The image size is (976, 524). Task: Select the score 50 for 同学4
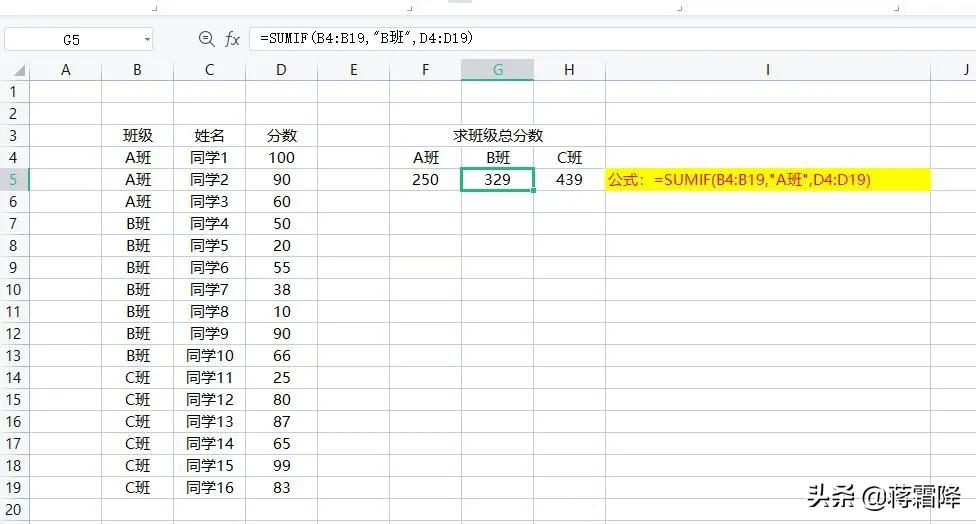point(281,224)
